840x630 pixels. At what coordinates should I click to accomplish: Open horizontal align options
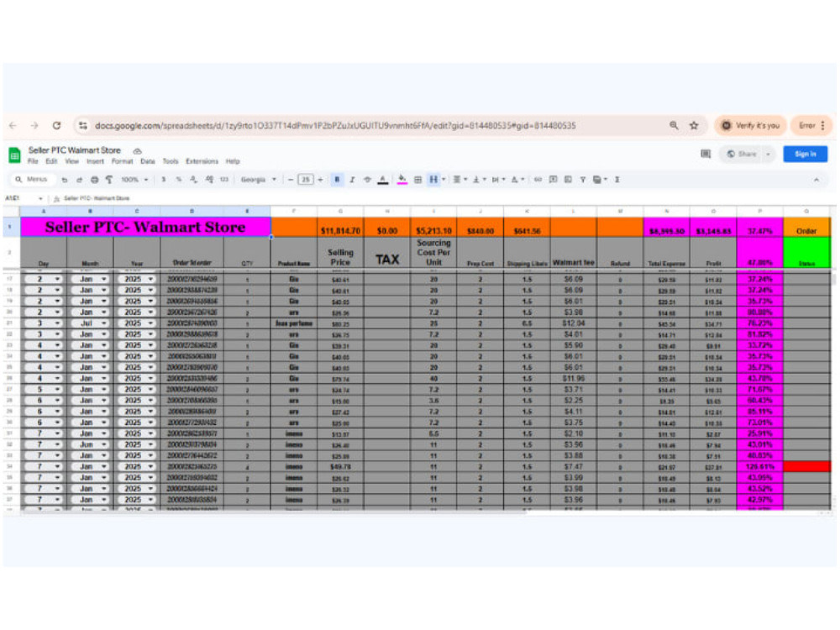point(459,180)
